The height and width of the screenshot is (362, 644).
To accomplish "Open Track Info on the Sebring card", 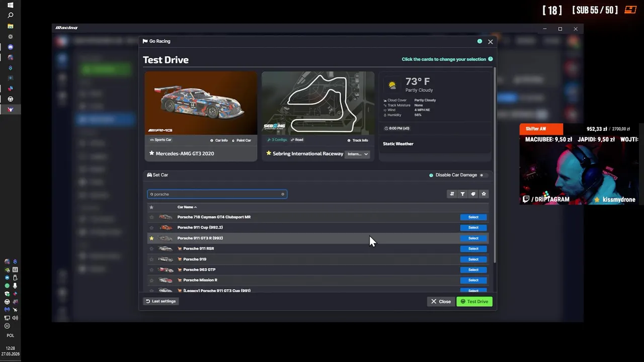I will tap(358, 140).
